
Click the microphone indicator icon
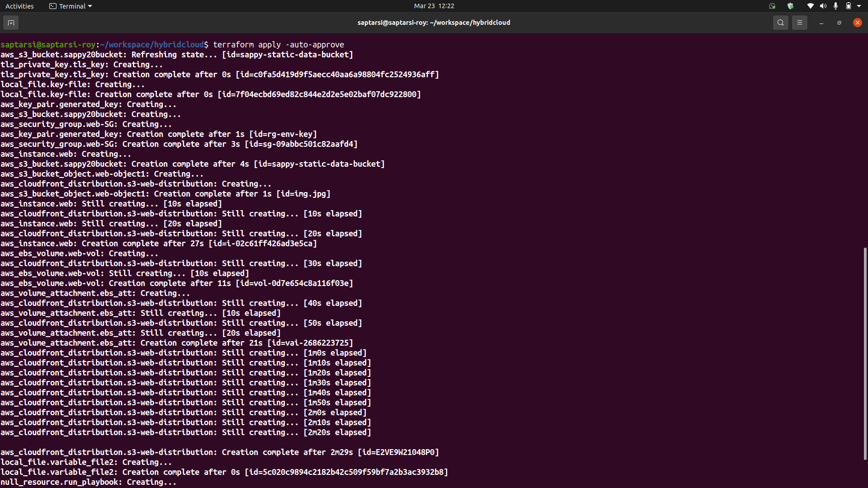835,6
